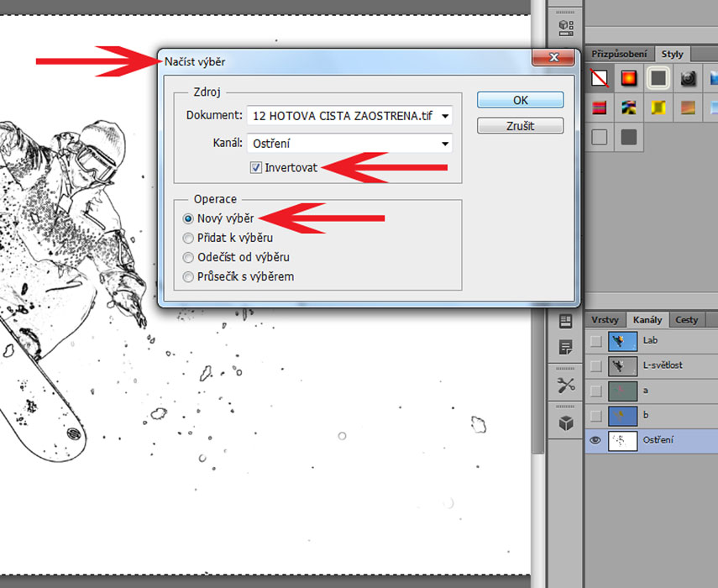The image size is (718, 588).
Task: Show the L-světlost channel visibility box
Action: 595,366
